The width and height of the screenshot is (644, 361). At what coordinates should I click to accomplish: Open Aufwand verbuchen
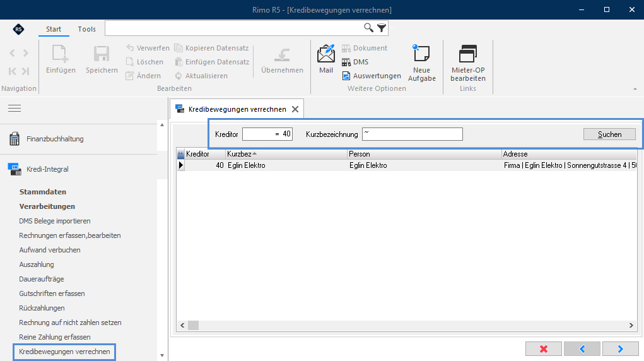[x=50, y=250]
